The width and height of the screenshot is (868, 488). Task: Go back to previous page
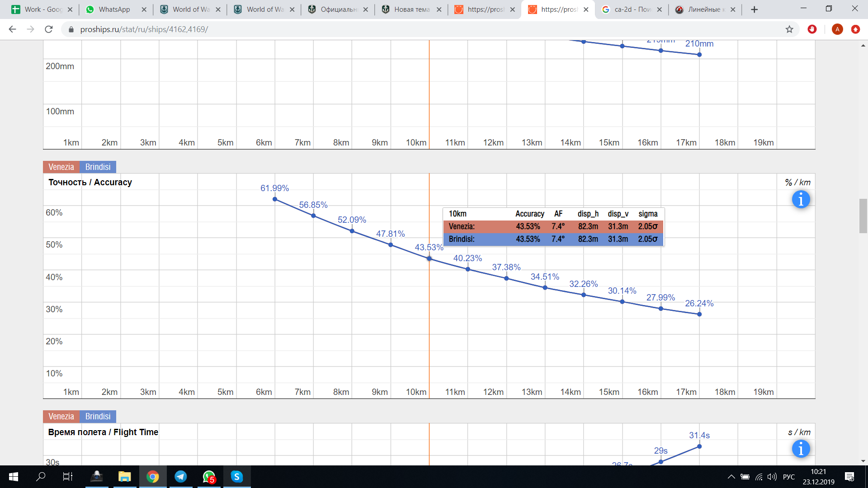(12, 29)
